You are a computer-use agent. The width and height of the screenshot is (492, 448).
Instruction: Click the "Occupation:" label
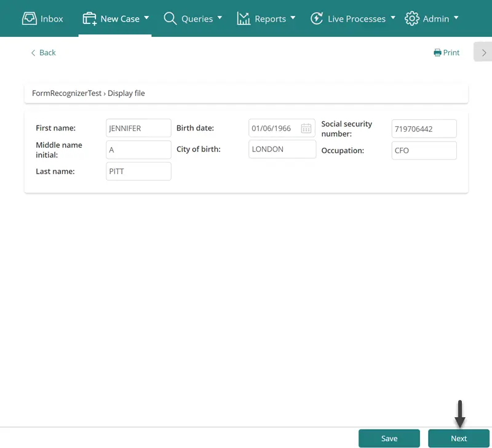343,150
